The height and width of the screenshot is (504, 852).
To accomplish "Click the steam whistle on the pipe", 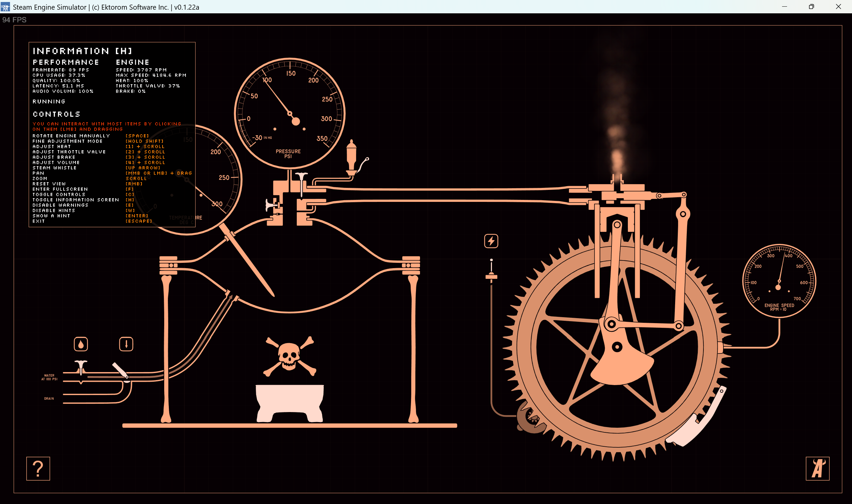I will 351,158.
